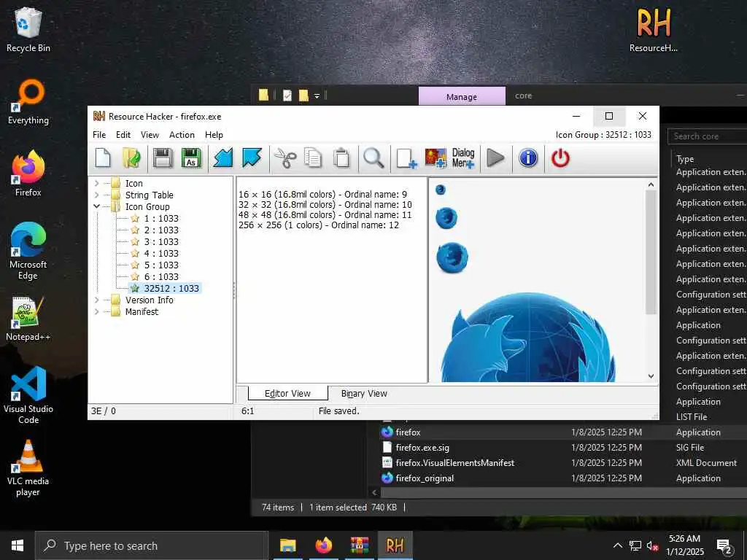Select tree item 32512 : 1033
Screen dimensions: 747x560
165,288
